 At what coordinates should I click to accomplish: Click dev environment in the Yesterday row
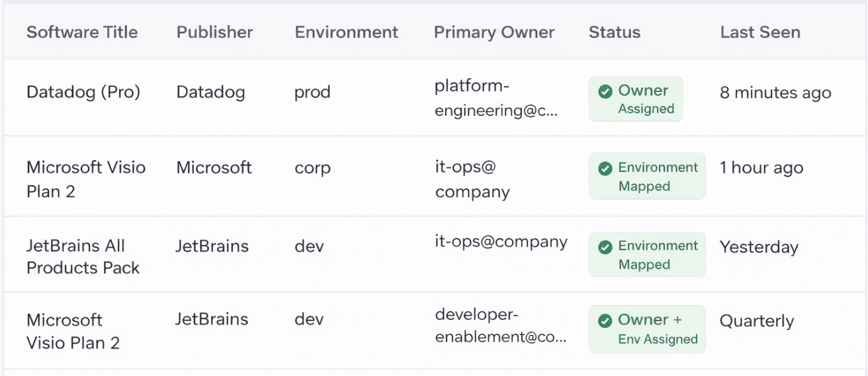click(309, 247)
